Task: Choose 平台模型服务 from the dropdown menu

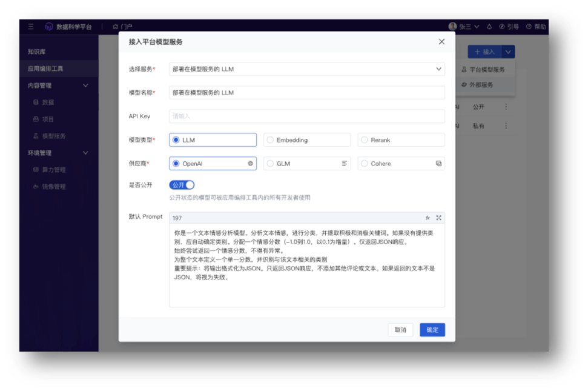Action: (x=485, y=70)
